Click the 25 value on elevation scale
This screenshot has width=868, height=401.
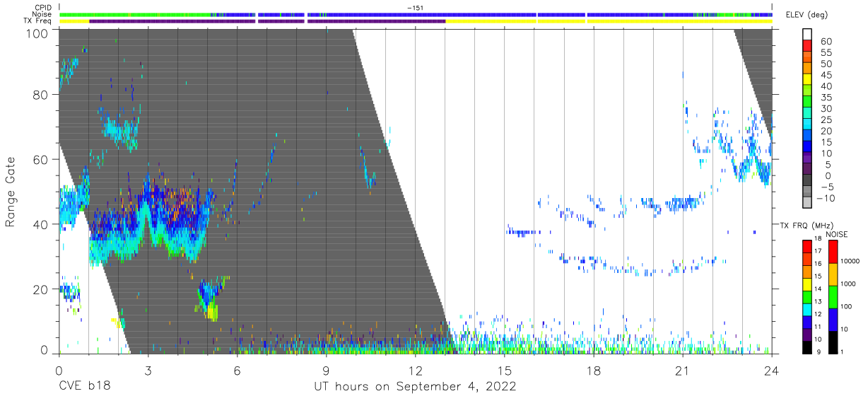tap(826, 120)
